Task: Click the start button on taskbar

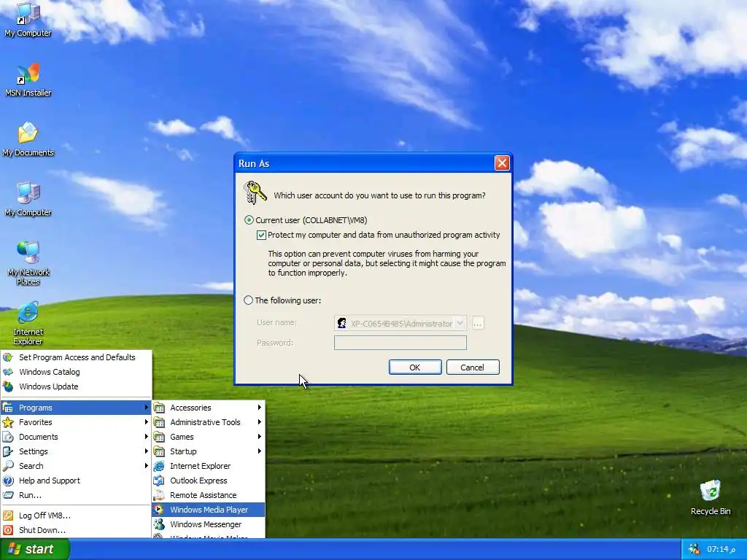Action: pos(34,549)
